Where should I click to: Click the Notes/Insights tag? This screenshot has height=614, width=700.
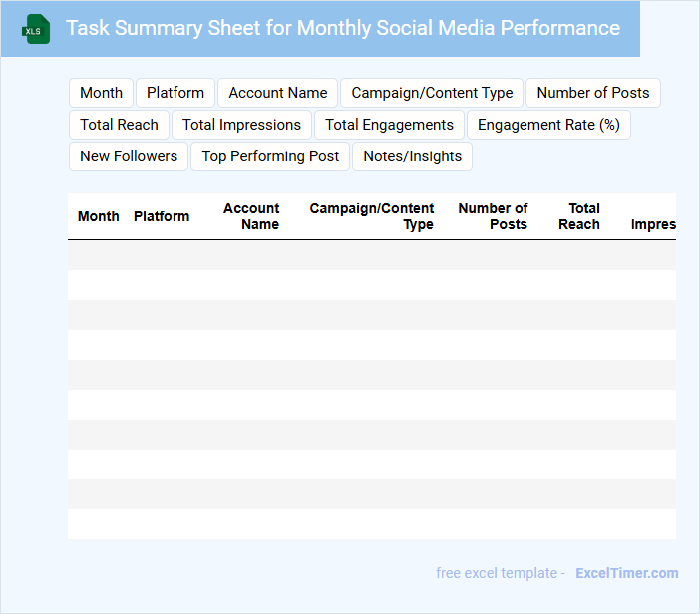pos(412,156)
